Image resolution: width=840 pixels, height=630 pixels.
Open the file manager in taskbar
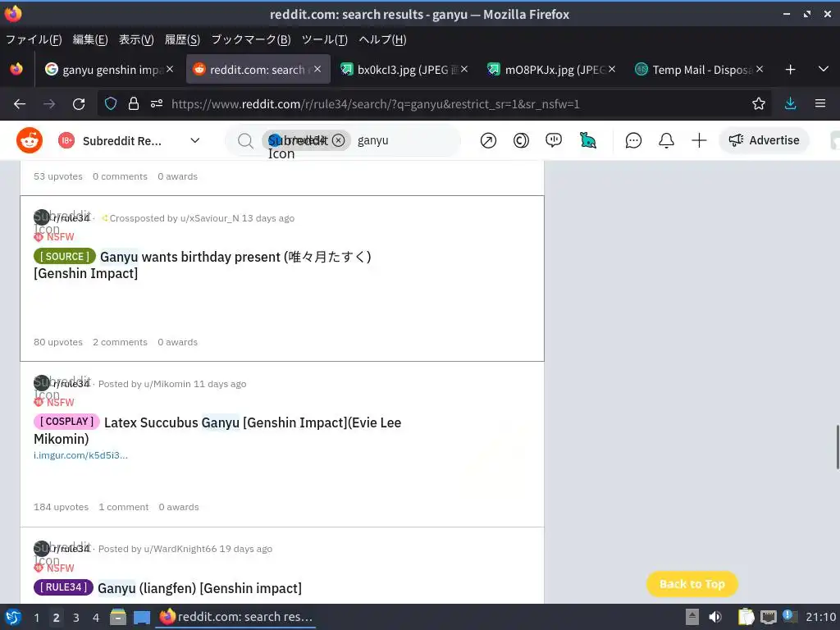click(118, 617)
